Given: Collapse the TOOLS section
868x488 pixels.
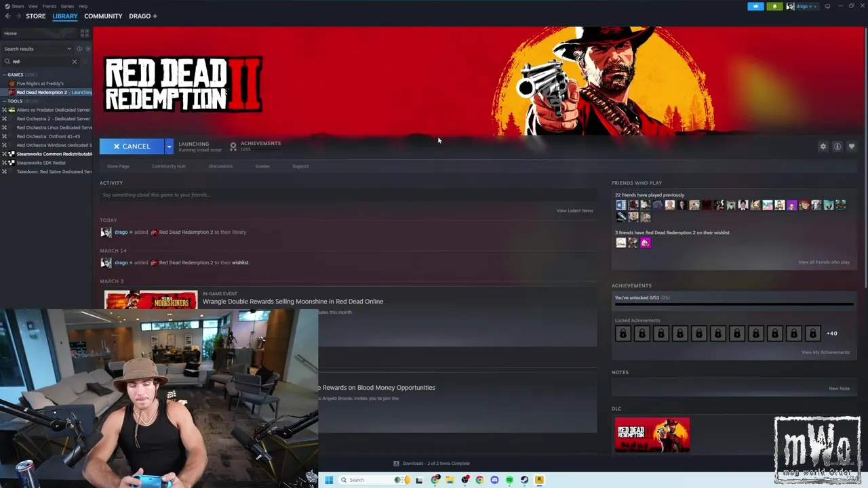Looking at the screenshot, I should 4,101.
